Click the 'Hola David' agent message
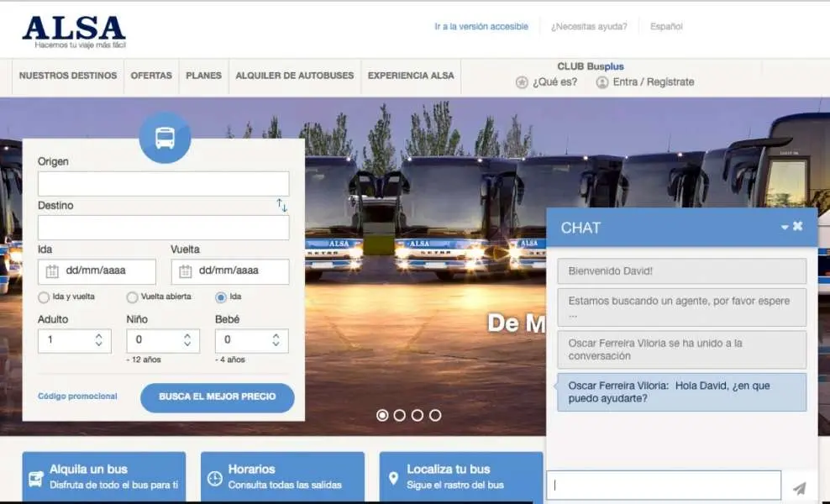The image size is (830, 504). [682, 392]
